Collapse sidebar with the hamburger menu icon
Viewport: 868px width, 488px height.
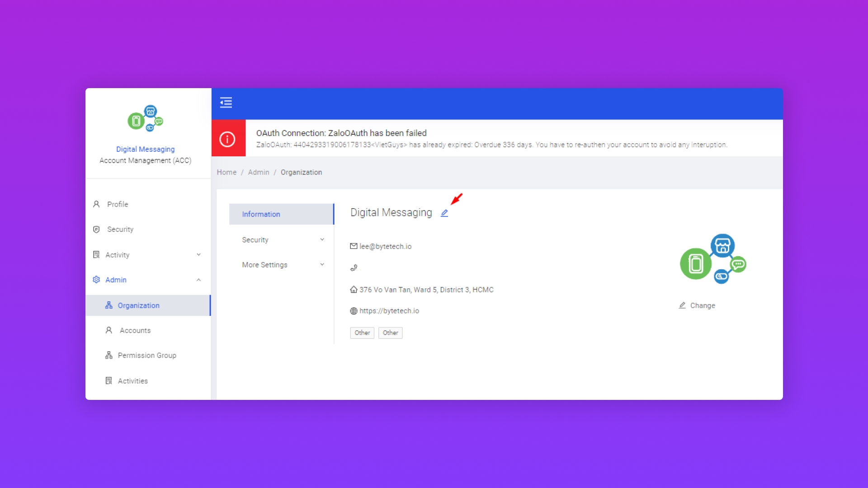coord(226,103)
